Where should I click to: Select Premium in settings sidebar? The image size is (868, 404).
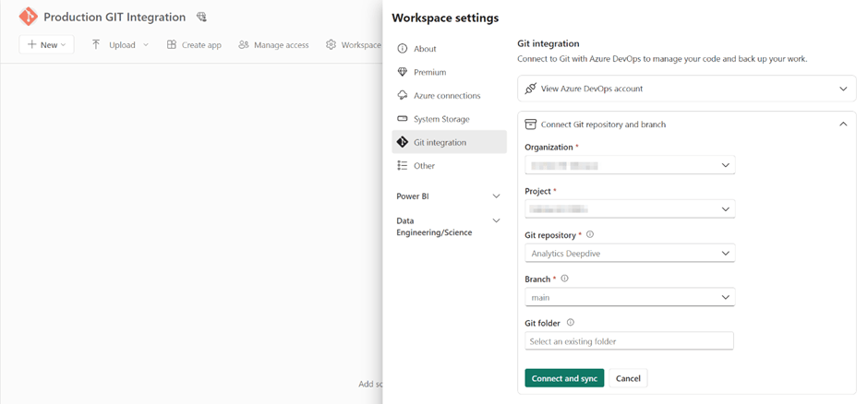[x=449, y=72]
